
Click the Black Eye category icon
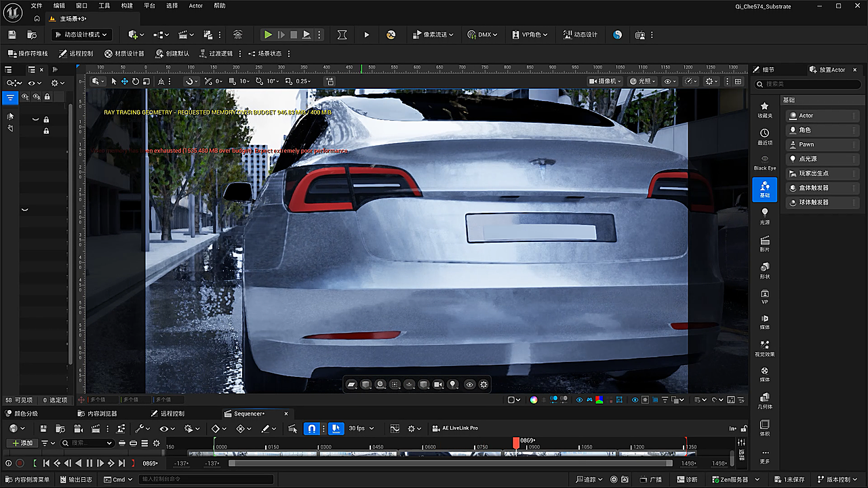pos(765,163)
